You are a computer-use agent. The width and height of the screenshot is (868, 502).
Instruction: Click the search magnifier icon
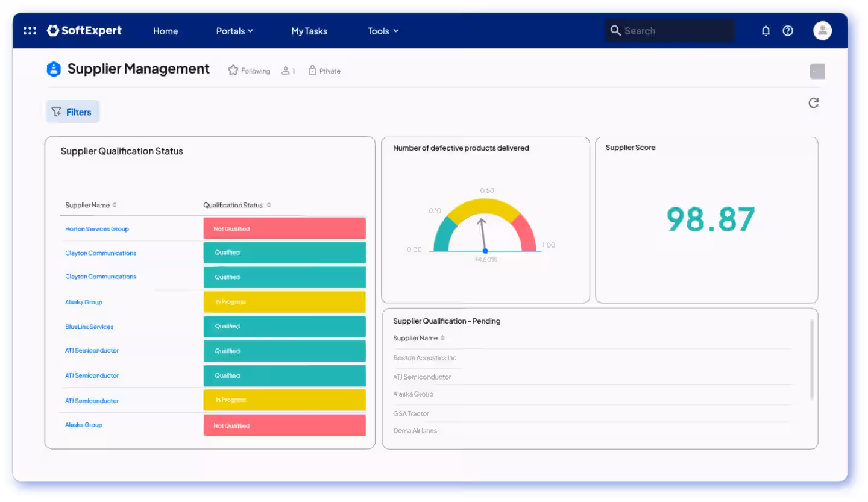click(x=615, y=30)
